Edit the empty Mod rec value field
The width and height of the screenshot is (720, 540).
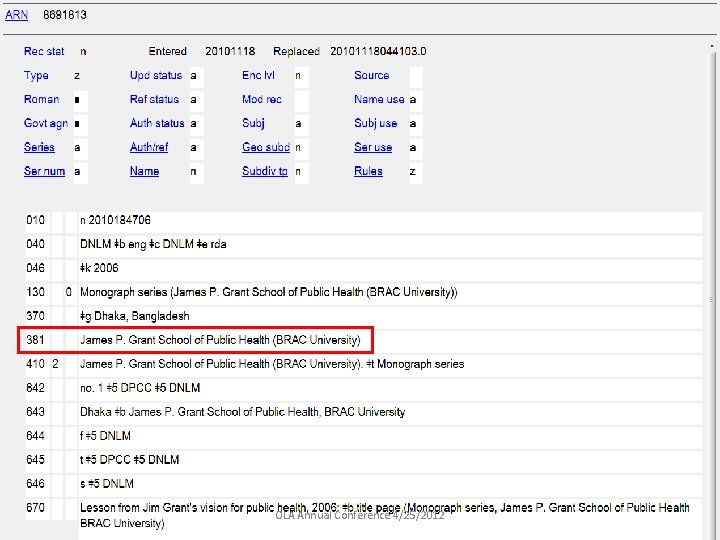pyautogui.click(x=302, y=100)
